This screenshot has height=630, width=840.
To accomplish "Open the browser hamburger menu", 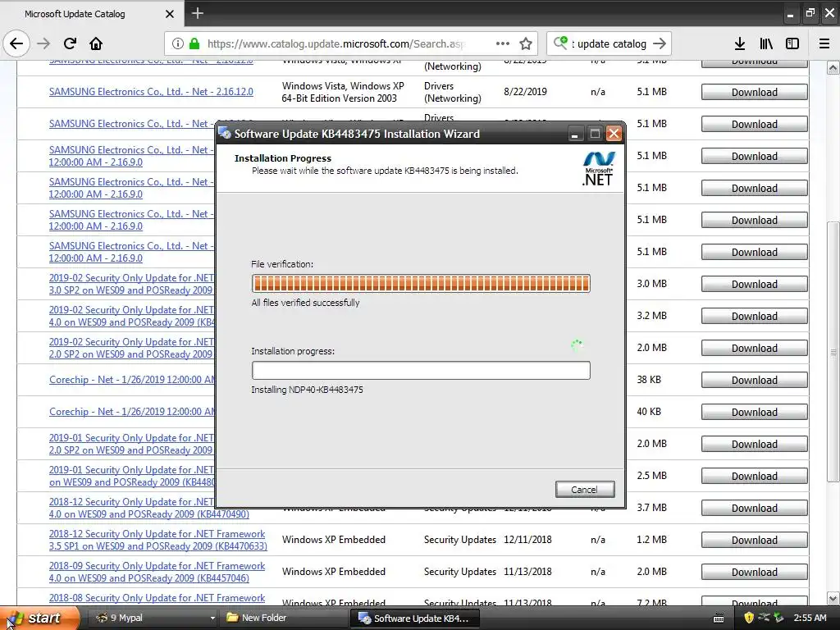I will pos(824,43).
